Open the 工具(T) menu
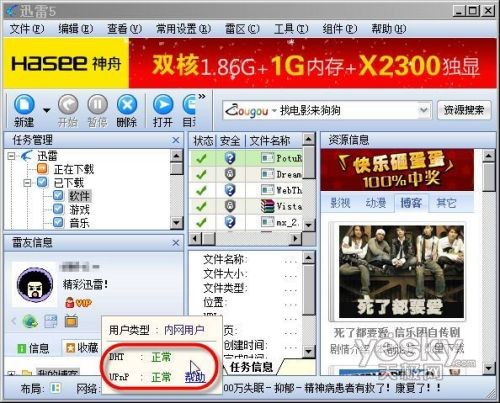Viewport: 500px width, 403px height. (291, 29)
